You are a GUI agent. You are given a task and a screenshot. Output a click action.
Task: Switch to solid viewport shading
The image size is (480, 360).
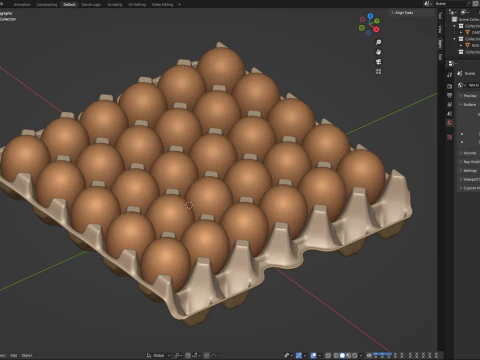click(342, 355)
